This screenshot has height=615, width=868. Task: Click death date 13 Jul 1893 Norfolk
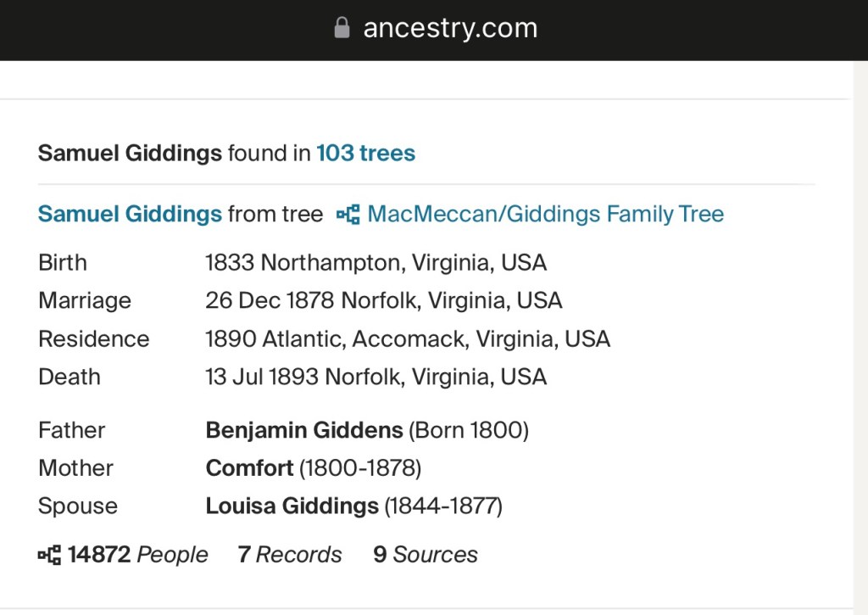(376, 377)
